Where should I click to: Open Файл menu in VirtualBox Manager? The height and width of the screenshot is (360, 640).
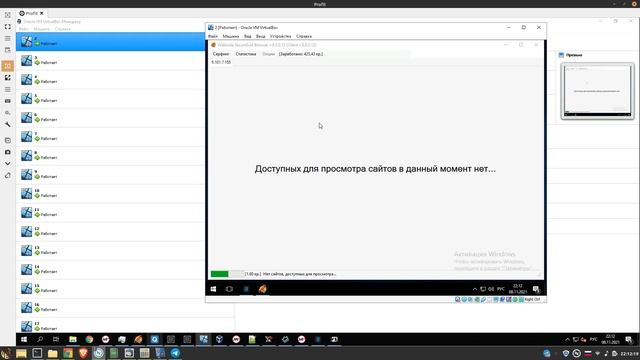[24, 29]
